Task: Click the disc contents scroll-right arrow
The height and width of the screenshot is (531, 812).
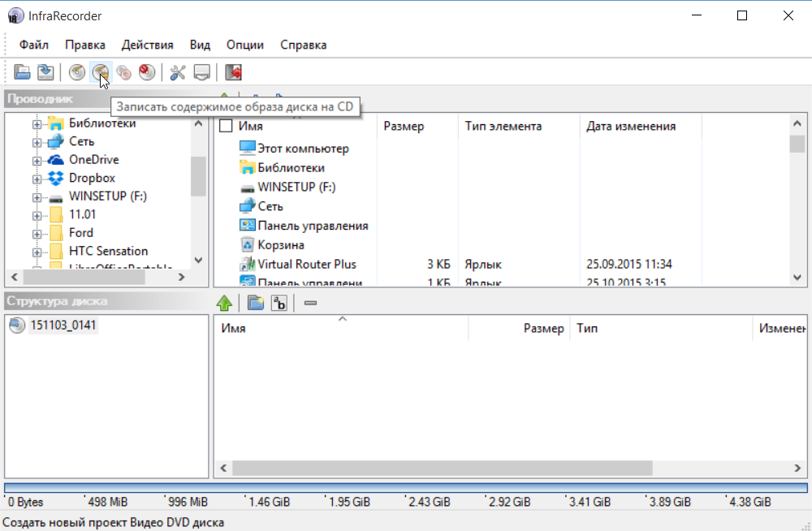Action: pyautogui.click(x=797, y=468)
